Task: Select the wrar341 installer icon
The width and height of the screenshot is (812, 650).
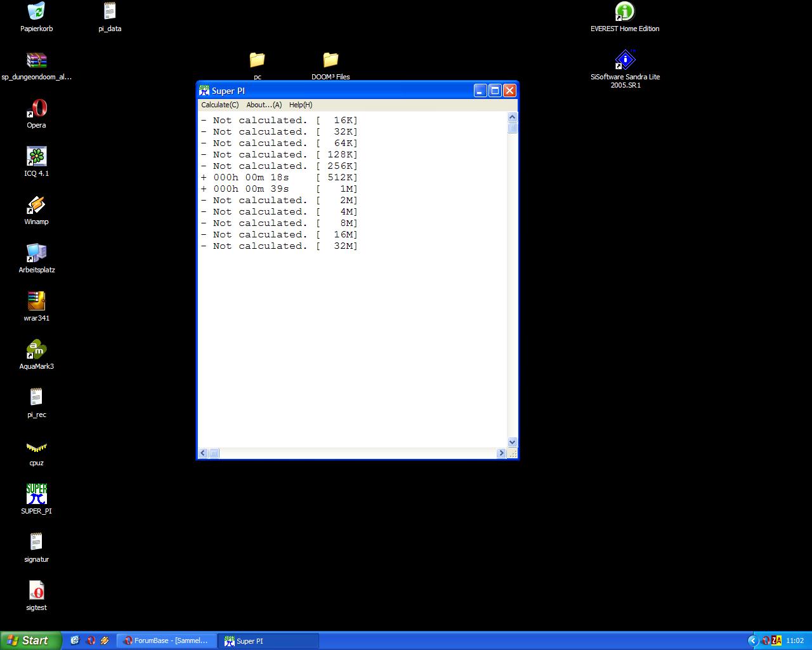Action: pos(36,302)
